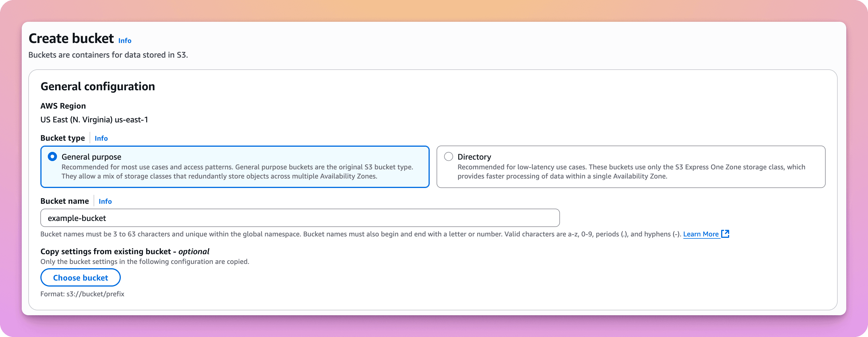Click the Create bucket page heading
868x337 pixels.
71,38
